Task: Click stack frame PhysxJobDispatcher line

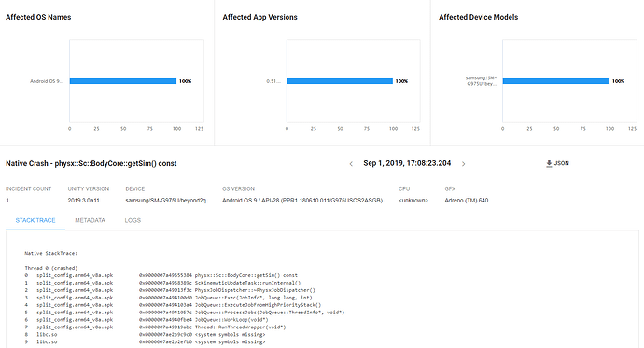Action: pyautogui.click(x=170, y=290)
